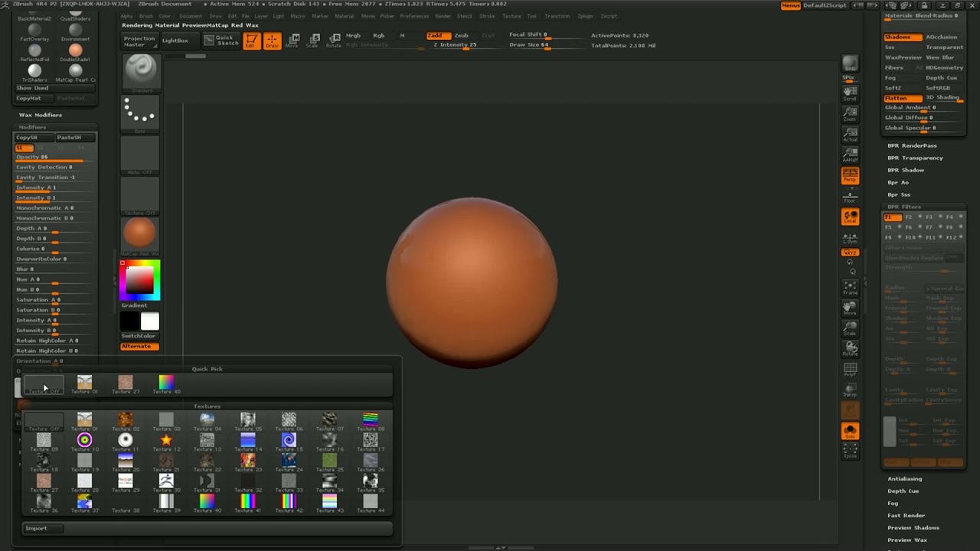Viewport: 980px width, 551px height.
Task: Toggle Zsub sculpt mode
Action: tap(462, 35)
